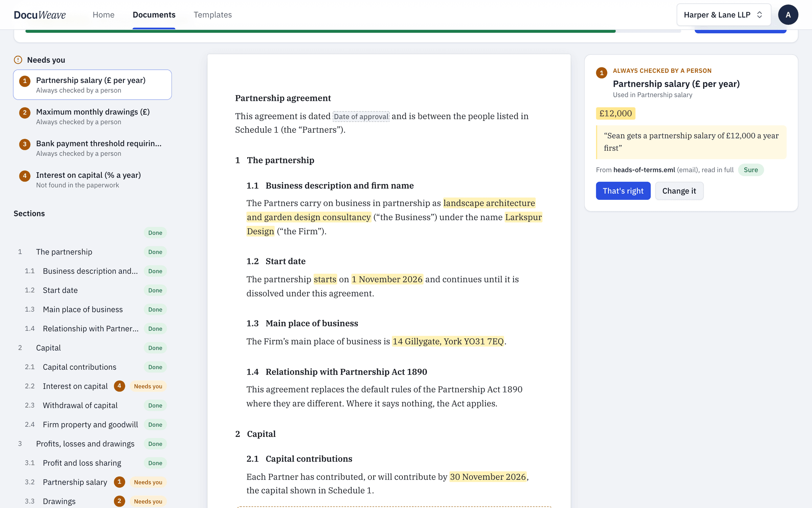Click badge 2 beside Drawings section 3.3
Viewport: 812px width, 508px height.
[119, 501]
